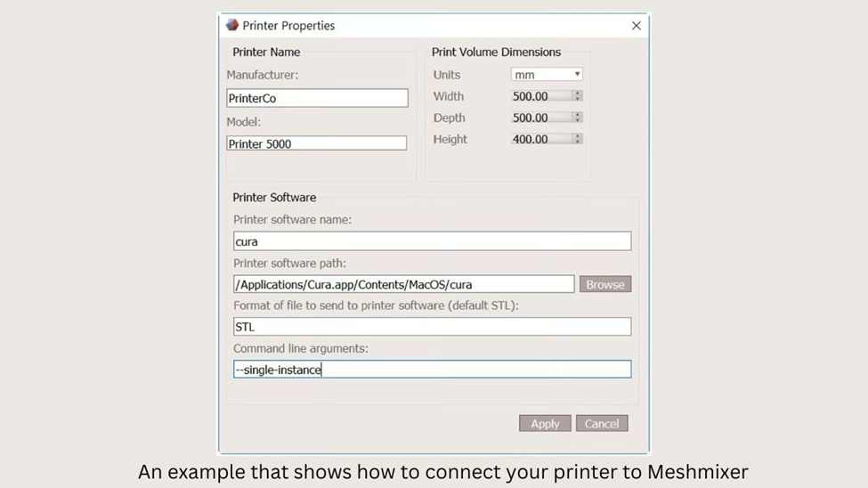Image resolution: width=868 pixels, height=488 pixels.
Task: Click the Depth value field 500.00
Action: tap(541, 118)
